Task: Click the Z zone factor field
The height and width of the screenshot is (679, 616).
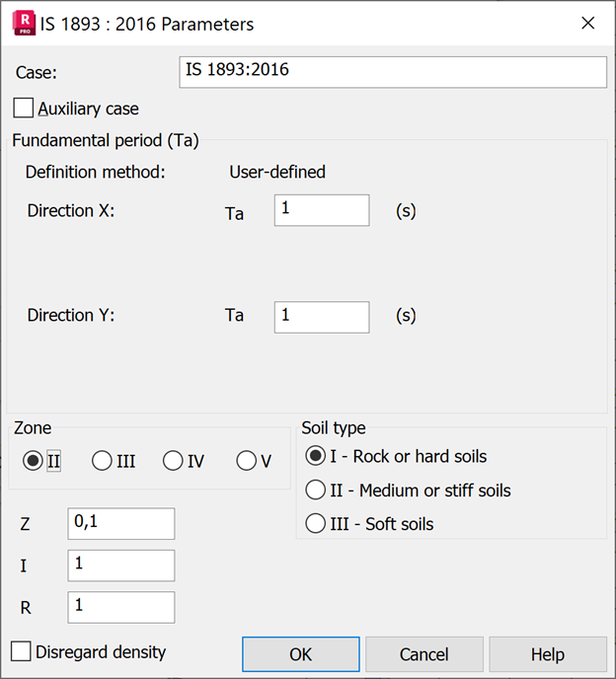Action: tap(120, 524)
